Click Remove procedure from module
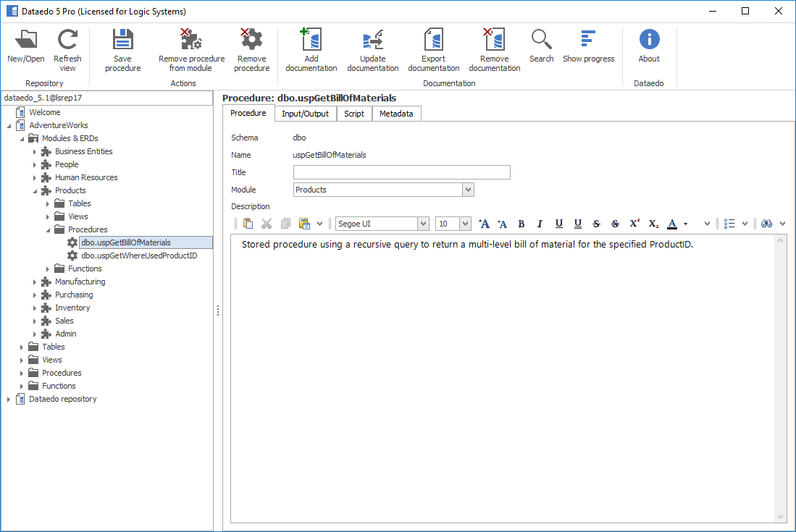The width and height of the screenshot is (796, 532). tap(191, 41)
